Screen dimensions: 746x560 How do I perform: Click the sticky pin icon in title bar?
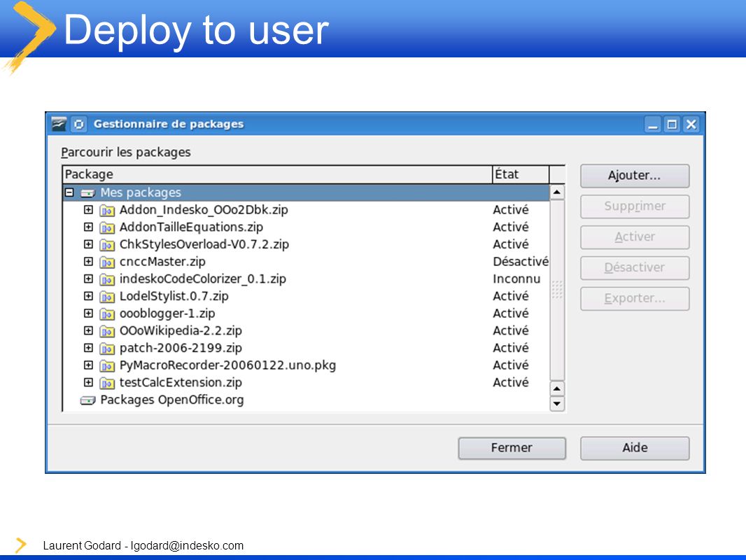coord(78,124)
